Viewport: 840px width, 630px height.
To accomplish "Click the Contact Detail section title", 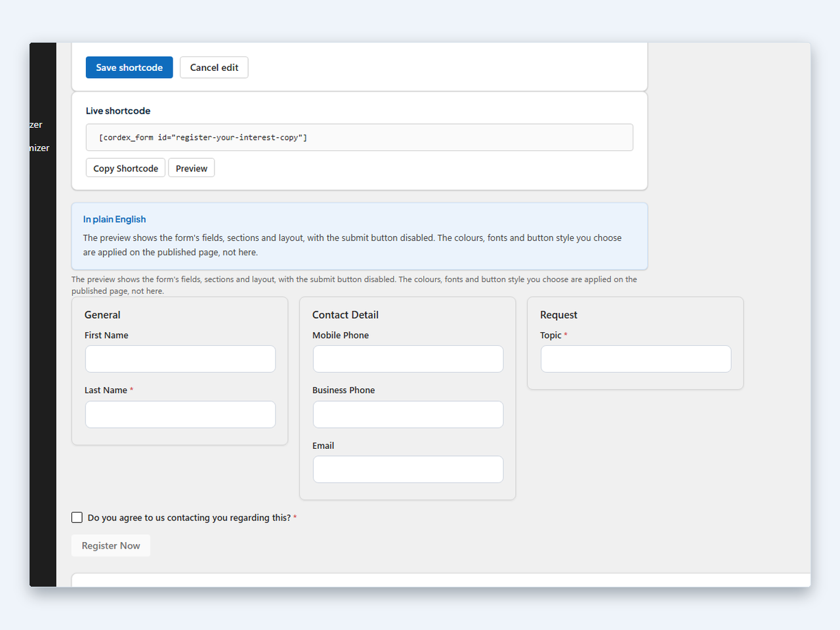I will [345, 315].
